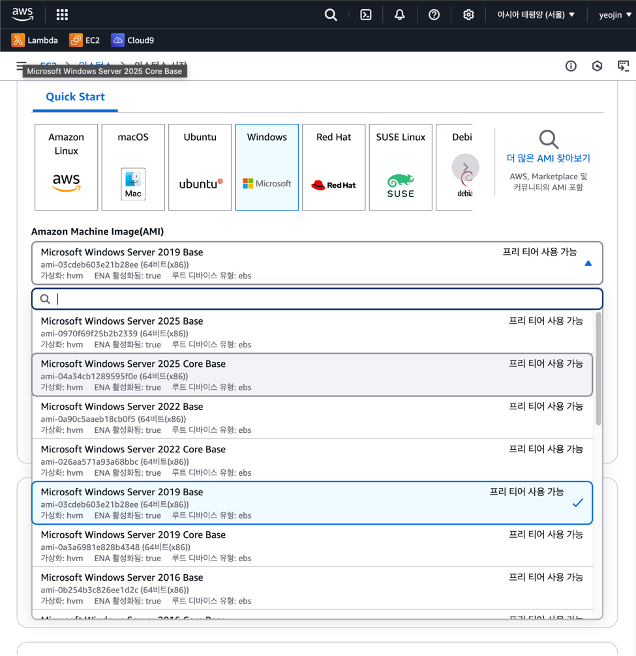Click the more AMI browse link
This screenshot has width=636, height=656.
click(548, 158)
